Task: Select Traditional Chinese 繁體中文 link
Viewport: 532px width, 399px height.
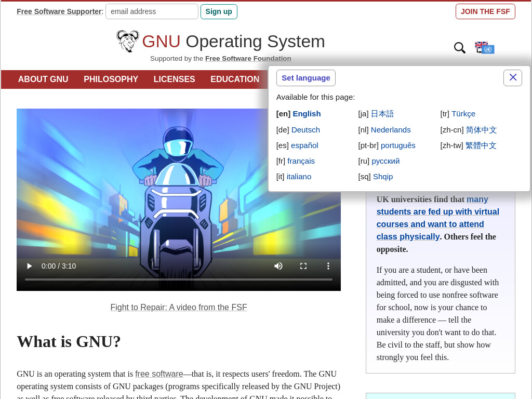Action: pyautogui.click(x=481, y=145)
